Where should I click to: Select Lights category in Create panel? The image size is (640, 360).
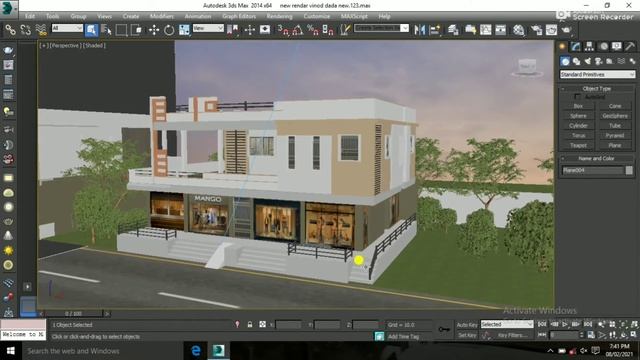click(x=588, y=61)
